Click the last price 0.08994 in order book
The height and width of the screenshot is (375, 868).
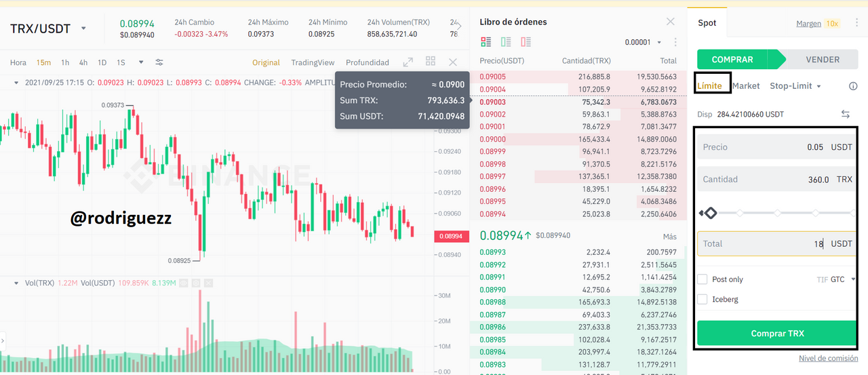pyautogui.click(x=500, y=235)
